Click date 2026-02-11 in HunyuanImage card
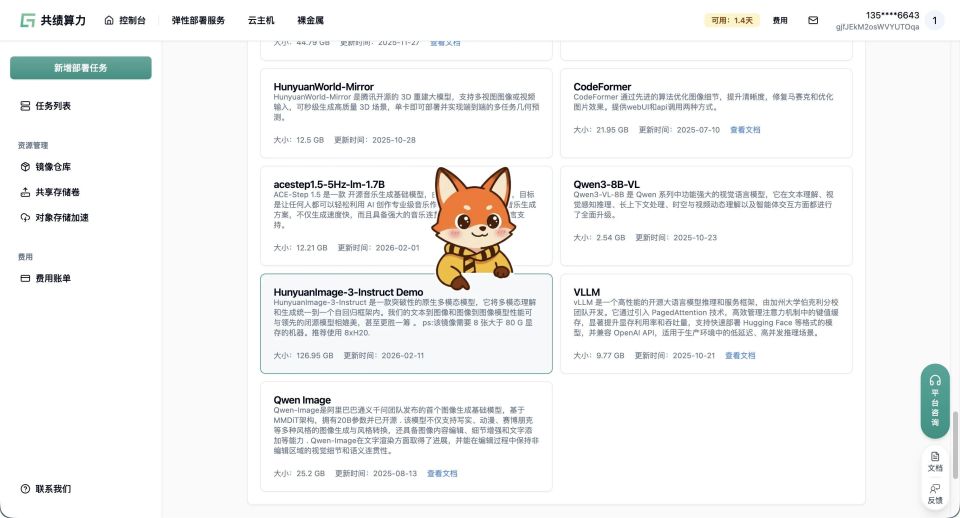This screenshot has height=518, width=960. [402, 356]
